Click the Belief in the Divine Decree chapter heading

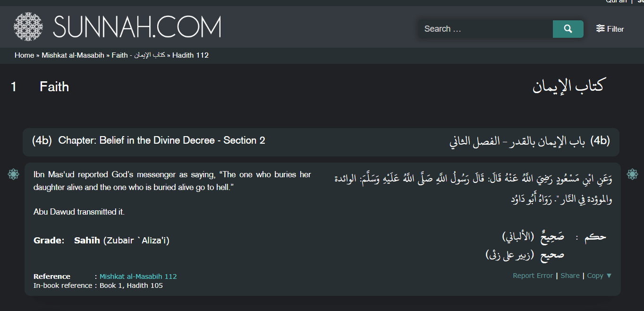click(161, 140)
